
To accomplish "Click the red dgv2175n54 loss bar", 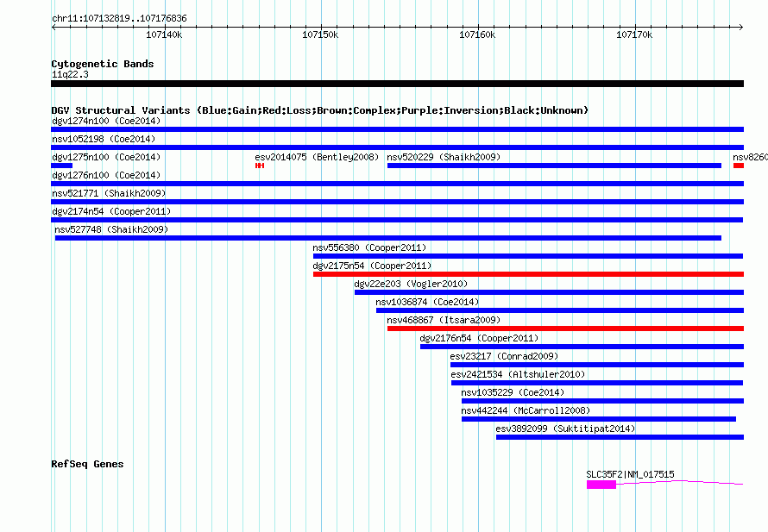I will point(528,274).
